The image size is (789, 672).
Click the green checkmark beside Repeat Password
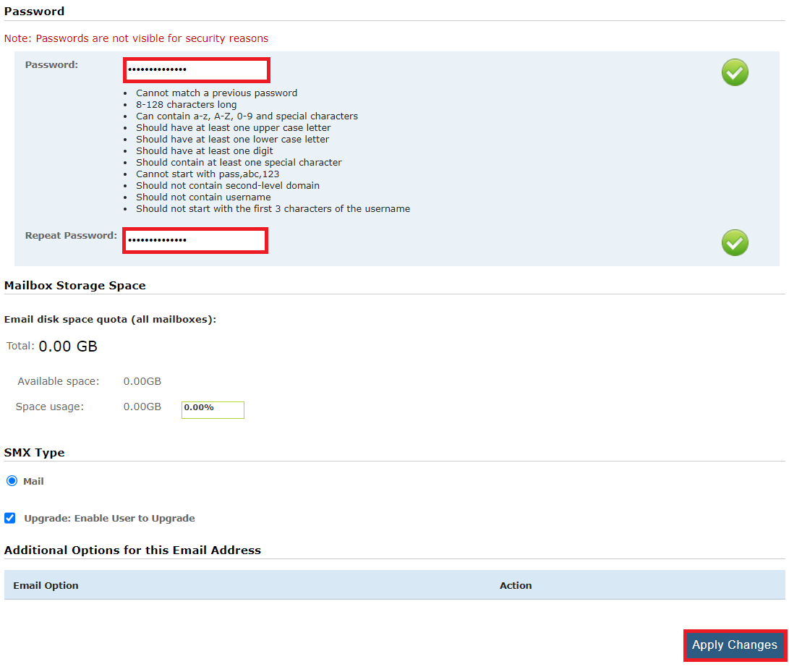pos(735,243)
